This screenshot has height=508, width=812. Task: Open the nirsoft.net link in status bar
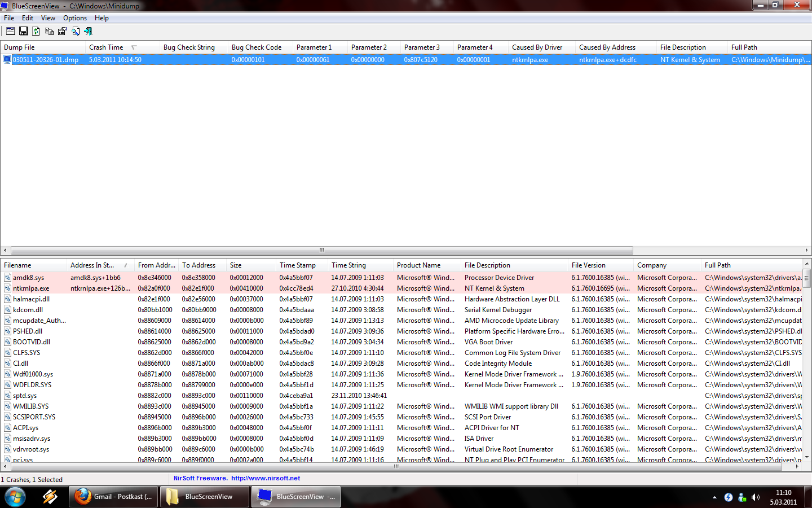(x=266, y=478)
